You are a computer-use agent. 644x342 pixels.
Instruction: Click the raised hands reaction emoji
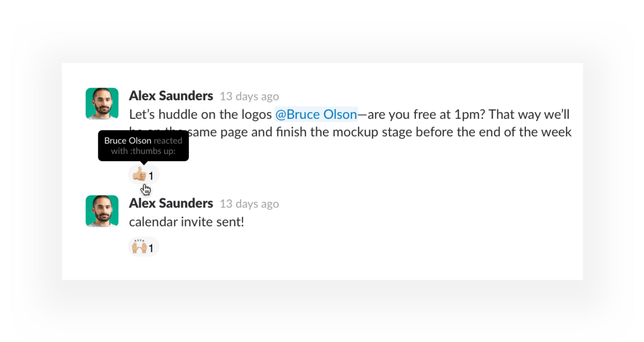(139, 247)
